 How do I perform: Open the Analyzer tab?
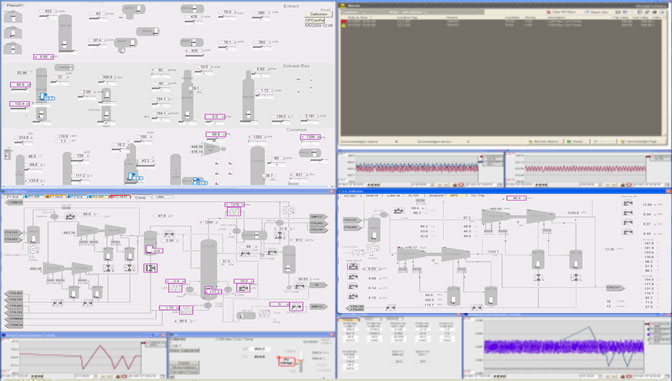[x=437, y=195]
